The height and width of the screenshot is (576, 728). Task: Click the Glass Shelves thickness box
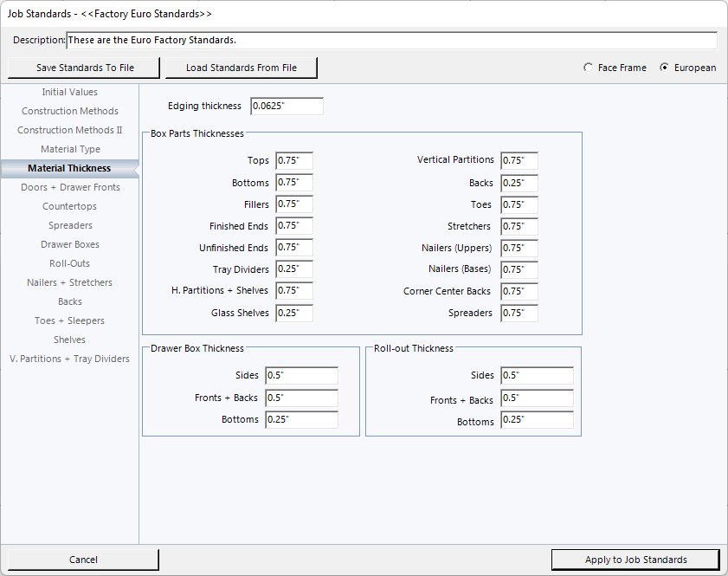click(x=294, y=313)
